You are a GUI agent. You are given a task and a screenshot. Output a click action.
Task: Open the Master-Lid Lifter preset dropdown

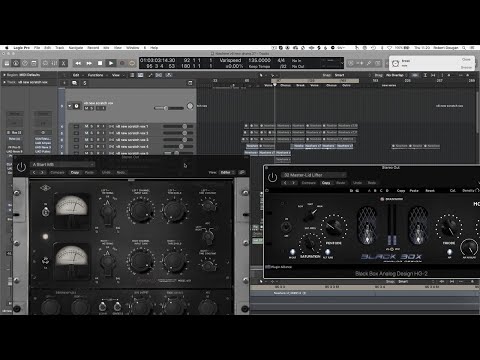[x=314, y=175]
